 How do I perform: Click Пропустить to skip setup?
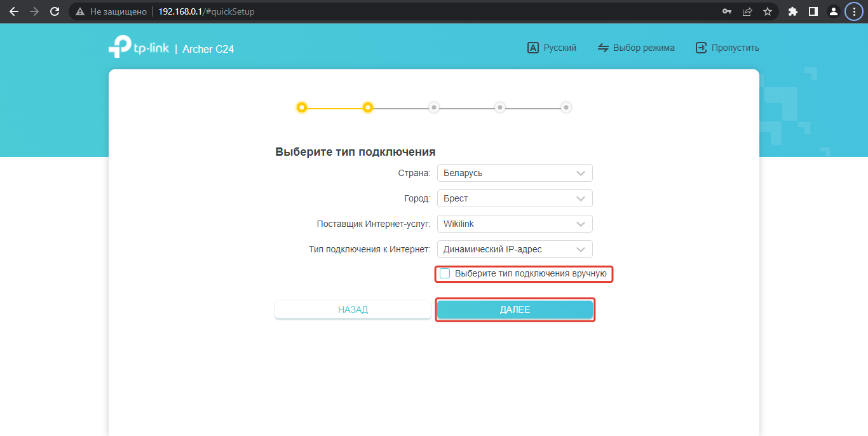point(728,48)
